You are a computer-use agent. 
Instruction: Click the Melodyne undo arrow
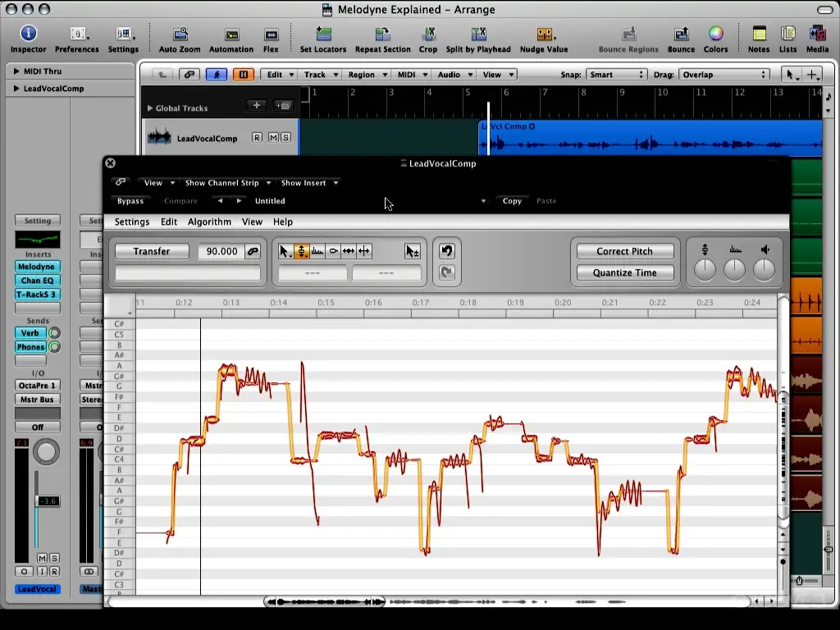coord(447,251)
